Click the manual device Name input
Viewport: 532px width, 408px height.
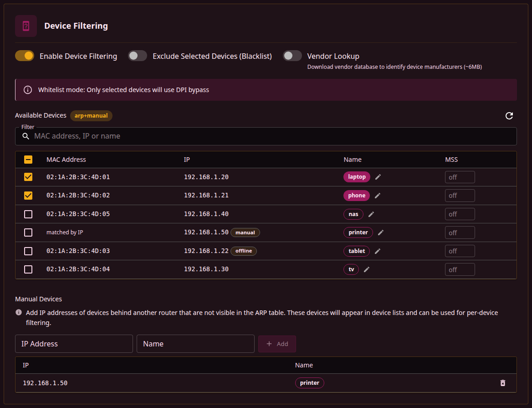pos(195,344)
